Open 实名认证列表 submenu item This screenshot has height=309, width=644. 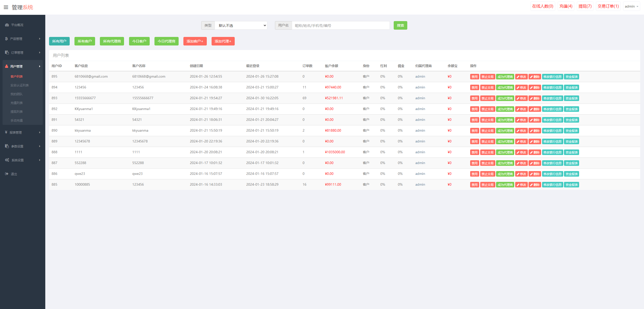coord(20,85)
